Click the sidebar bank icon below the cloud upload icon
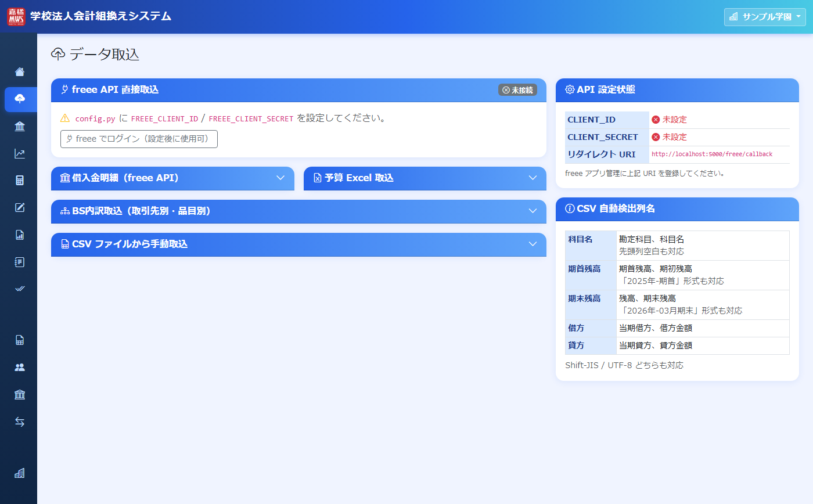 pos(20,127)
